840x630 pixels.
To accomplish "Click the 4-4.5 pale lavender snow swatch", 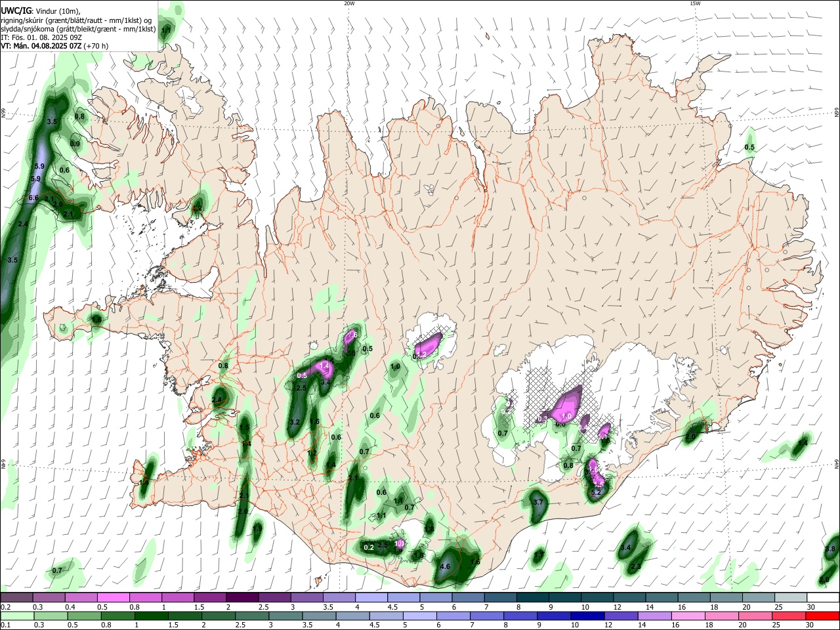I will pos(370,598).
